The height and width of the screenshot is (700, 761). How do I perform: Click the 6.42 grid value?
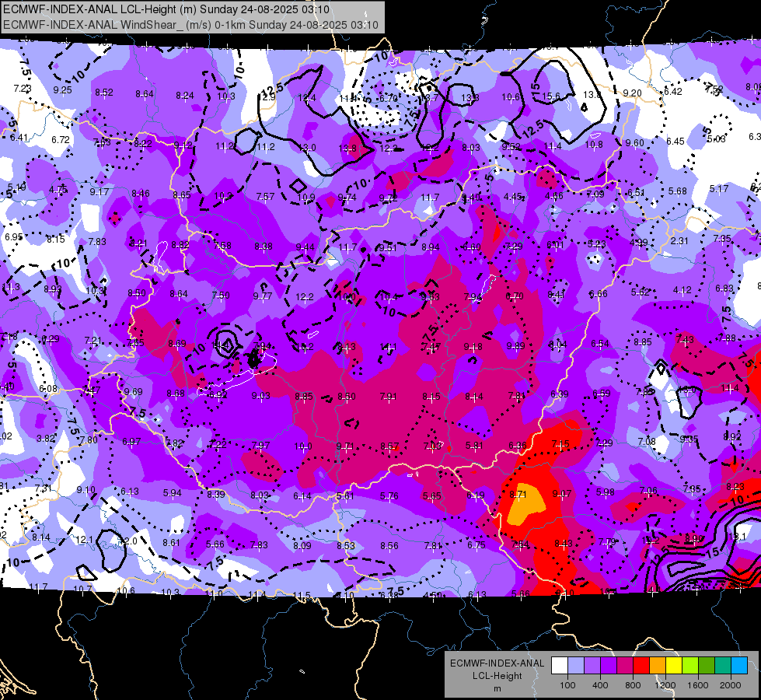[x=673, y=92]
